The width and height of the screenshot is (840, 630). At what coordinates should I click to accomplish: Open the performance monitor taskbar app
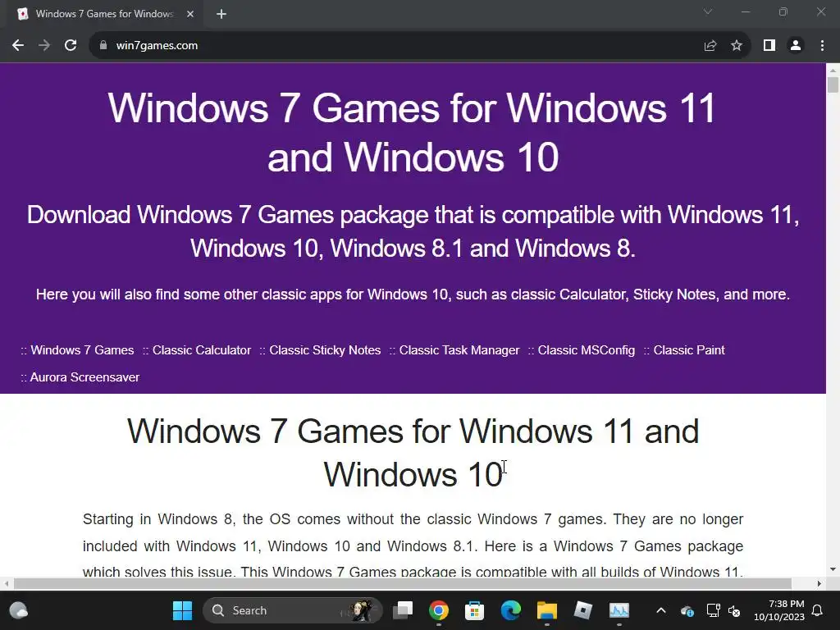619,610
